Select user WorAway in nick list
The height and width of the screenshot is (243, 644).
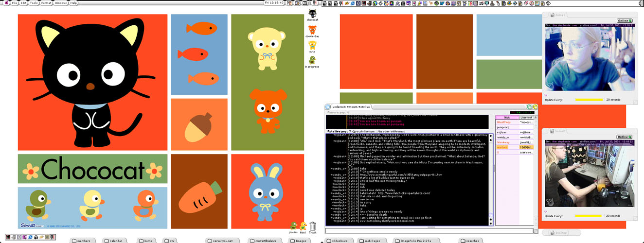(503, 142)
